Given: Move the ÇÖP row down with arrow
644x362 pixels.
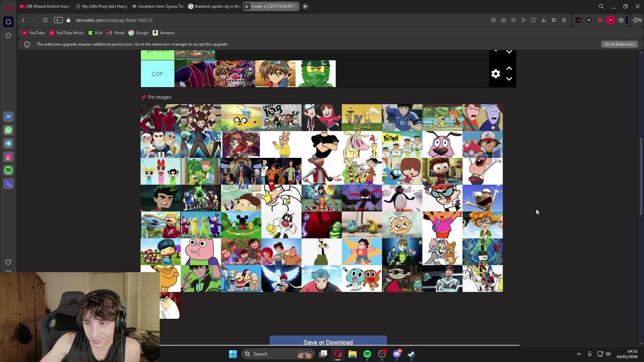Looking at the screenshot, I should tap(509, 79).
